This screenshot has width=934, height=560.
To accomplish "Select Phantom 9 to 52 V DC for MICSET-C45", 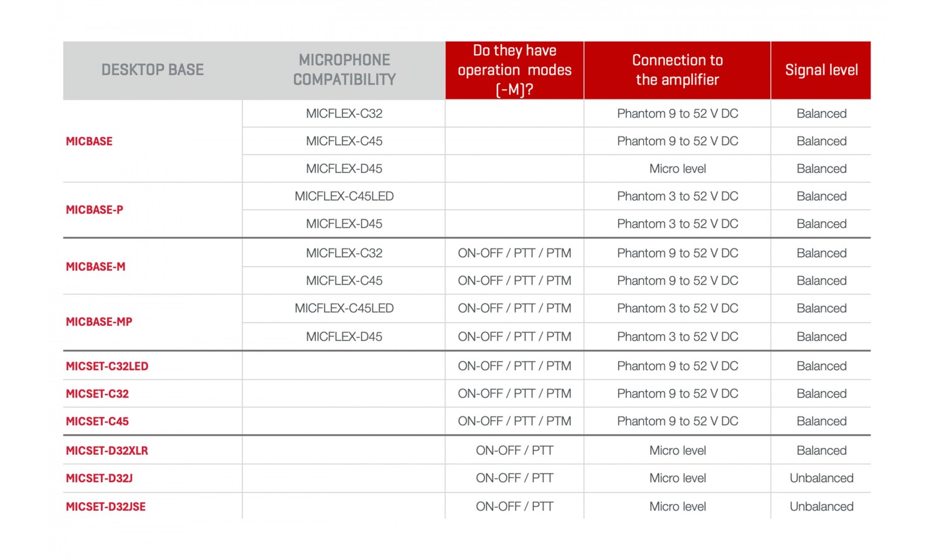I will pos(677,421).
